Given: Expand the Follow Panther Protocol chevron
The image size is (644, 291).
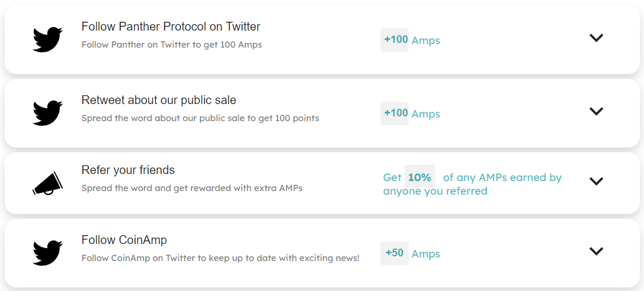Looking at the screenshot, I should (596, 38).
